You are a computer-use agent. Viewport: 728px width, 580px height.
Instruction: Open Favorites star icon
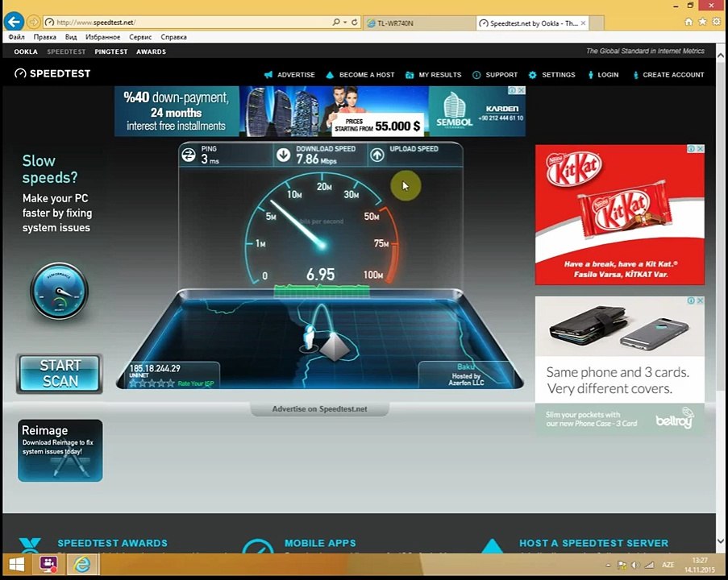click(x=702, y=22)
